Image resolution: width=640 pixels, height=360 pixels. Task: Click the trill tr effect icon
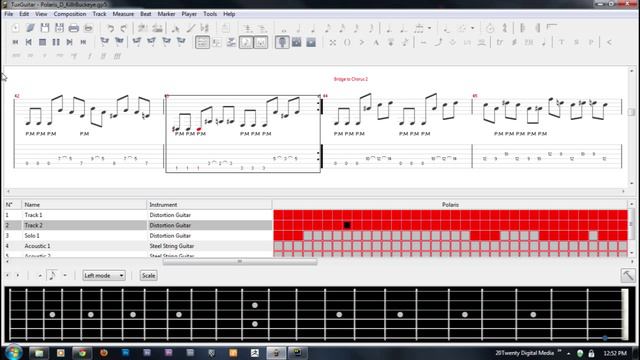tap(500, 42)
